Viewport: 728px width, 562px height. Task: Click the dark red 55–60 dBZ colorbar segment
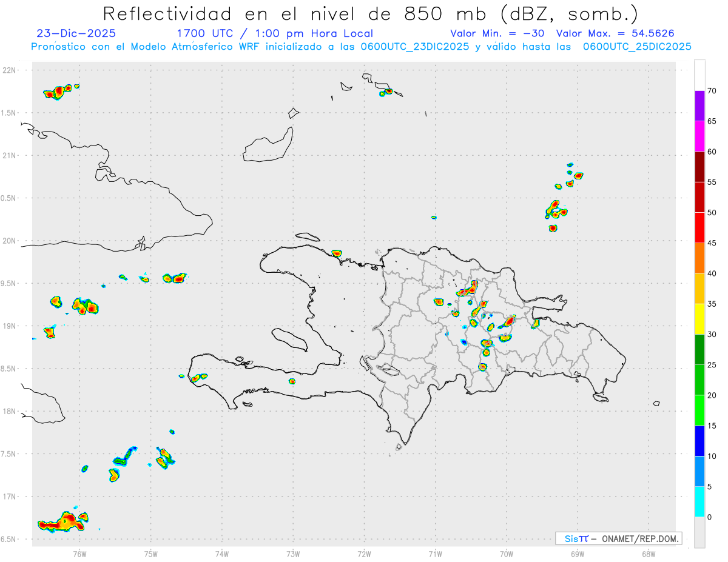point(699,167)
